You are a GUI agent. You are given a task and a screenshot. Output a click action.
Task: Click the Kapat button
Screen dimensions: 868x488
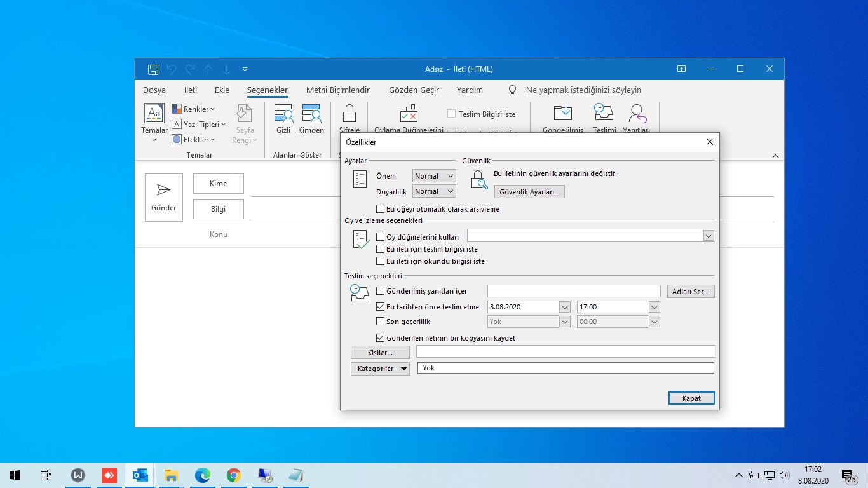click(x=691, y=398)
